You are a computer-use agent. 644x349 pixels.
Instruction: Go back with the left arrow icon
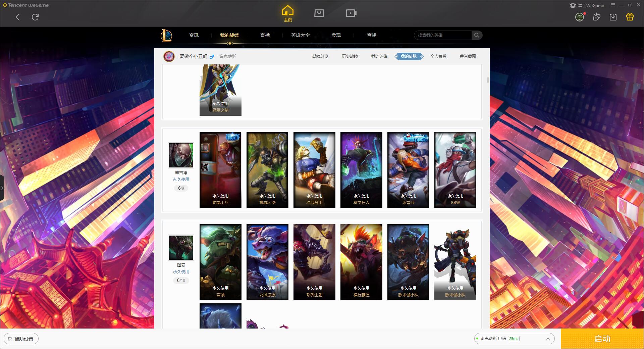point(18,17)
